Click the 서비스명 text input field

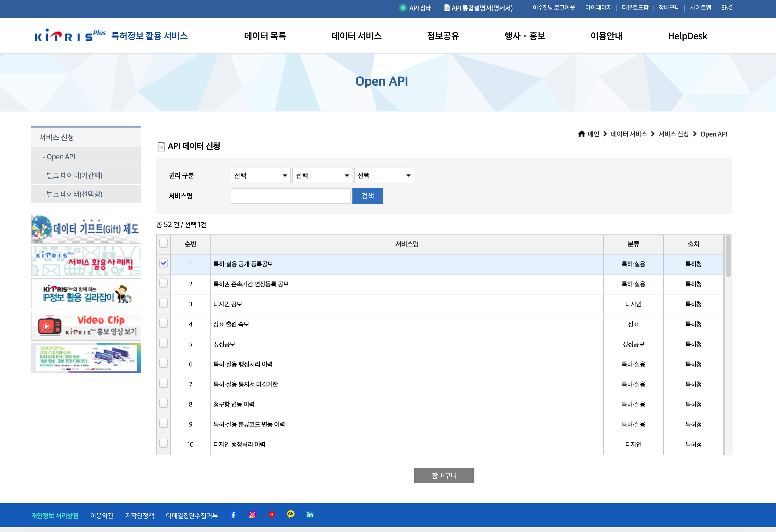[x=291, y=196]
